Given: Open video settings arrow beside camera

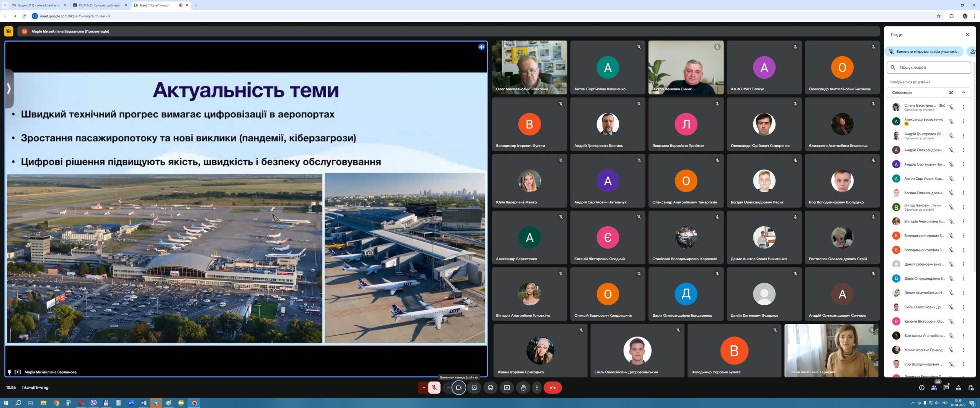Looking at the screenshot, I should click(448, 387).
